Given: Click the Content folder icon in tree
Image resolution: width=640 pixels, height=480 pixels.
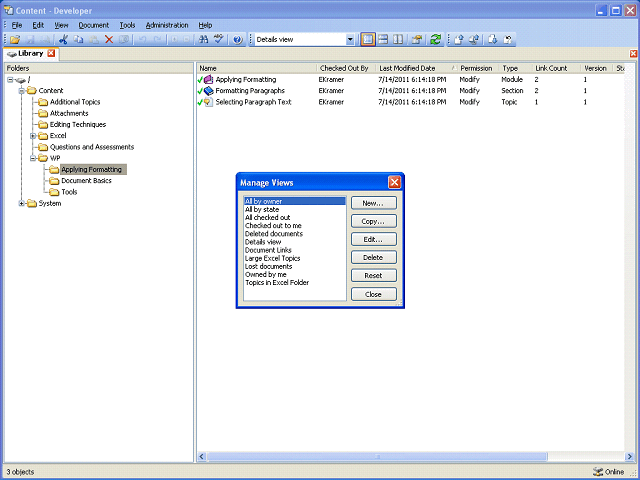Looking at the screenshot, I should (32, 91).
